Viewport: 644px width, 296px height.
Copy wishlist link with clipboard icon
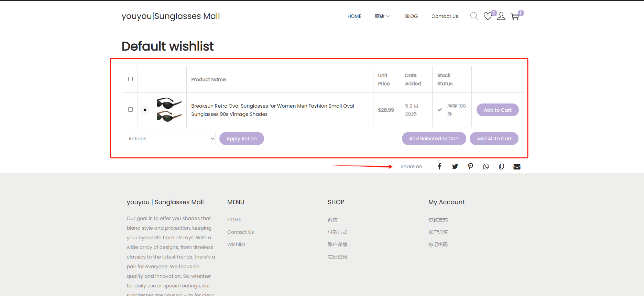501,166
